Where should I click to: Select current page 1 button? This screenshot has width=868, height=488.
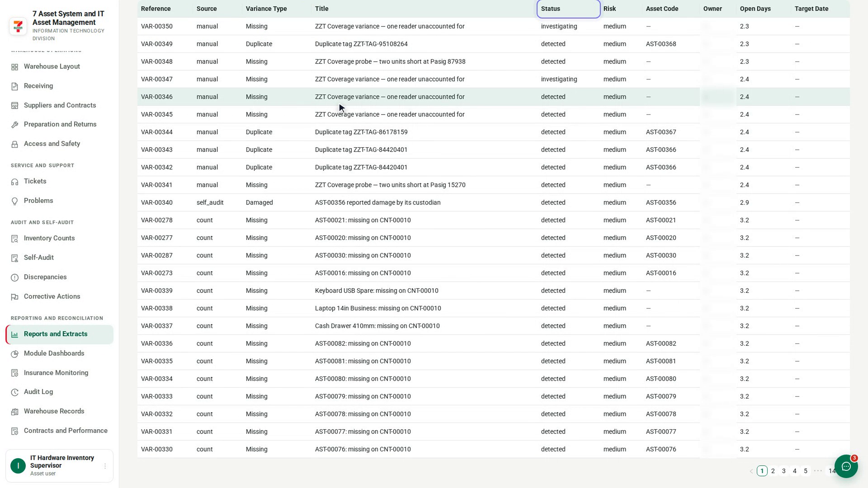pos(762,471)
